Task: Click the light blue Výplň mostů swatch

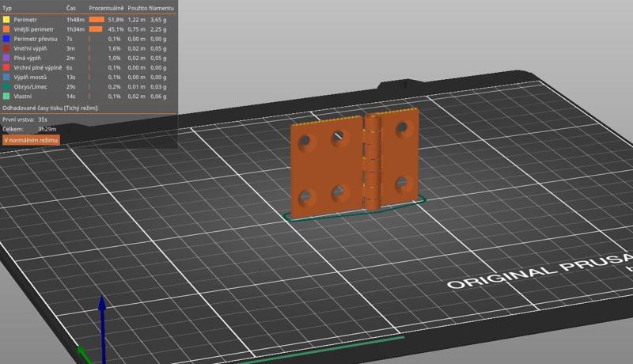Action: (6, 77)
